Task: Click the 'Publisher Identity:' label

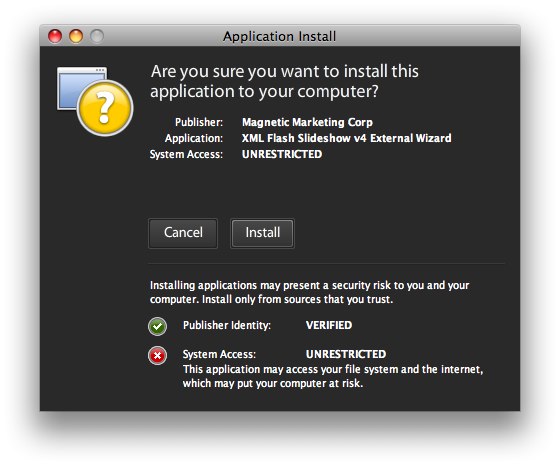Action: pyautogui.click(x=227, y=325)
